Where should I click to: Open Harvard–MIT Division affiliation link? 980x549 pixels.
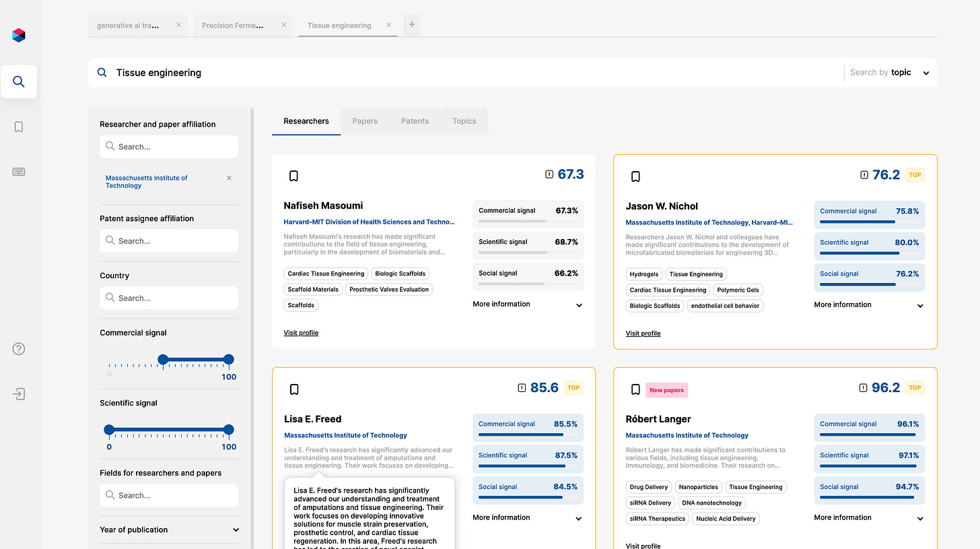tap(369, 222)
